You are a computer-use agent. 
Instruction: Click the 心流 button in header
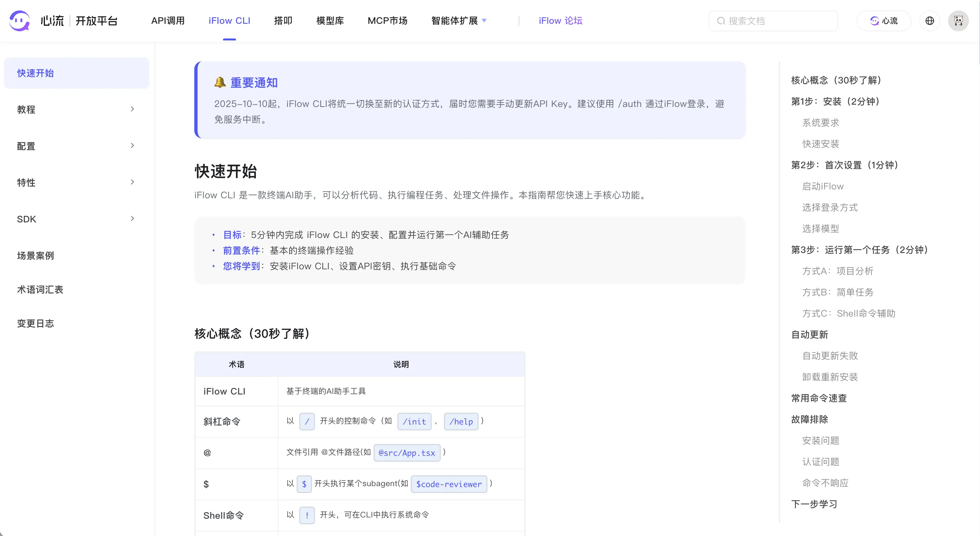884,21
